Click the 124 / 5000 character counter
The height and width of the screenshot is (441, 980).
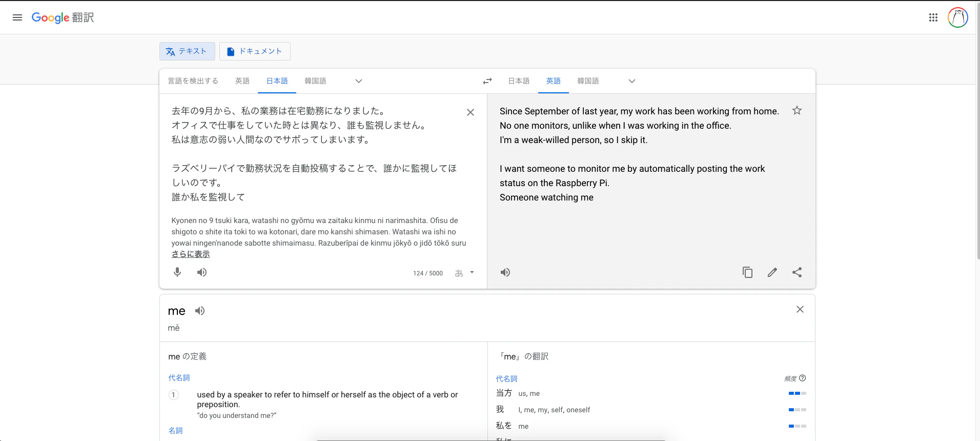428,273
